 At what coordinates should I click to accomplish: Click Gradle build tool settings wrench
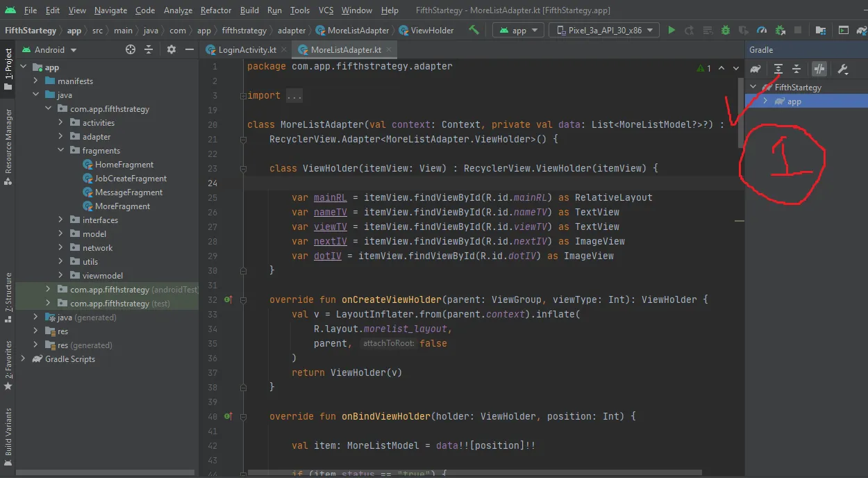tap(842, 69)
